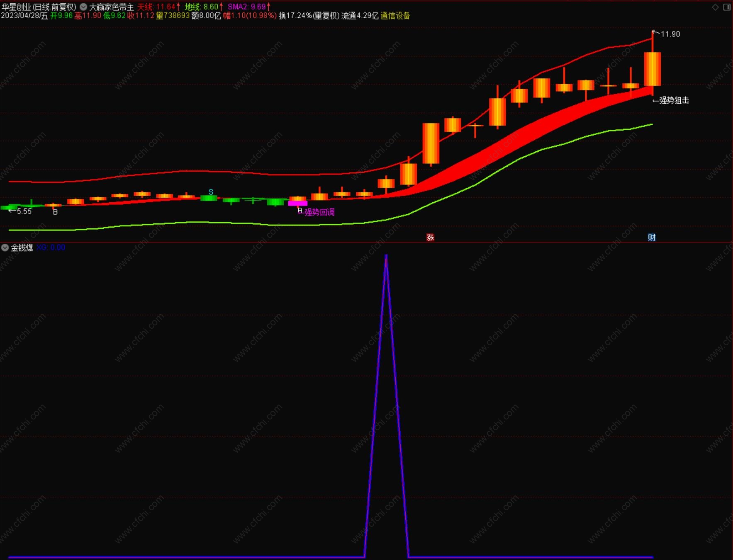733x560 pixels.
Task: Click the 大赢家色带主 indicator name
Action: pos(112,7)
